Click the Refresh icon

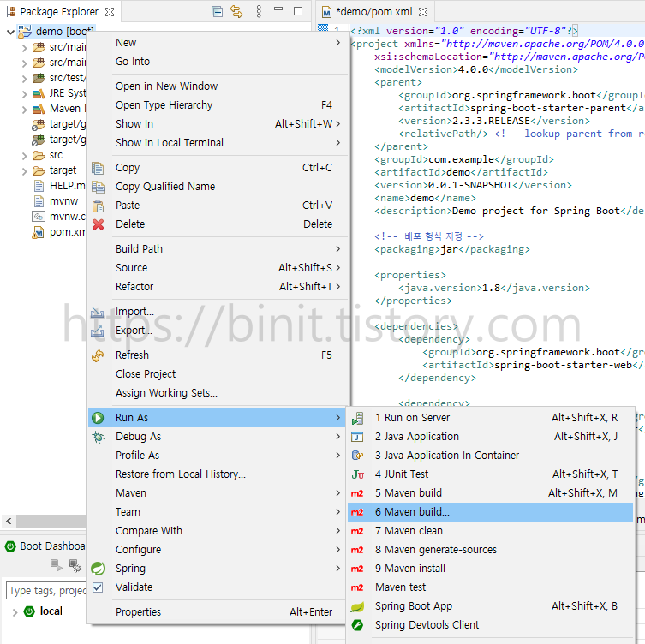pyautogui.click(x=98, y=355)
